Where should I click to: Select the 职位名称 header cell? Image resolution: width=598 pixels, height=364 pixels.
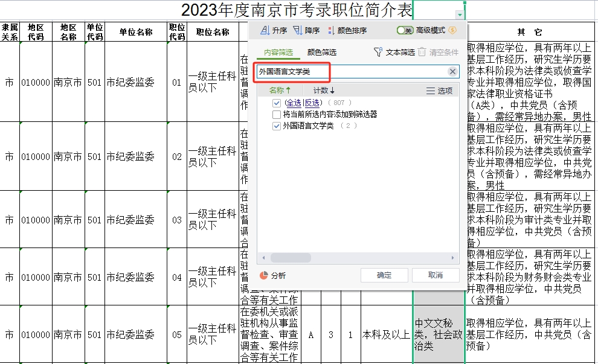[x=213, y=31]
